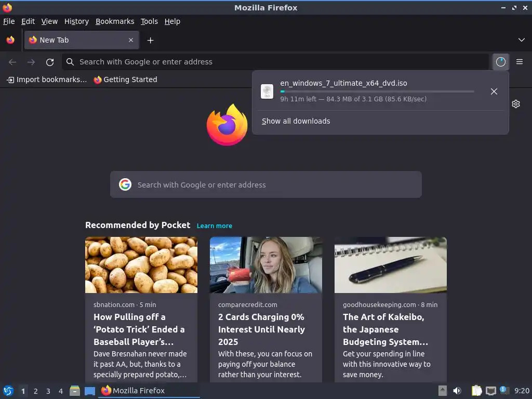Open Getting Started bookmark
Screen dimensions: 532x399
(126, 79)
